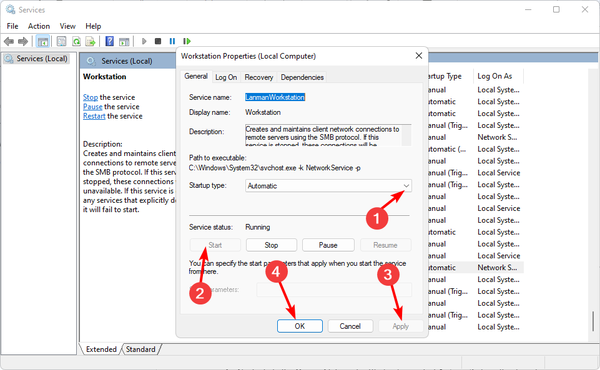Open the Help menu
Image resolution: width=600 pixels, height=370 pixels.
pyautogui.click(x=93, y=26)
